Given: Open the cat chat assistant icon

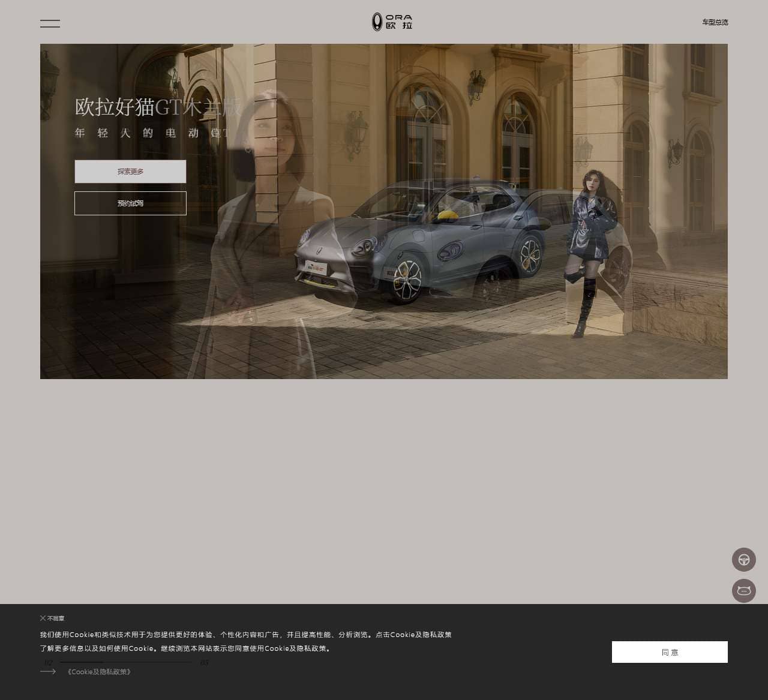Looking at the screenshot, I should click(x=744, y=591).
